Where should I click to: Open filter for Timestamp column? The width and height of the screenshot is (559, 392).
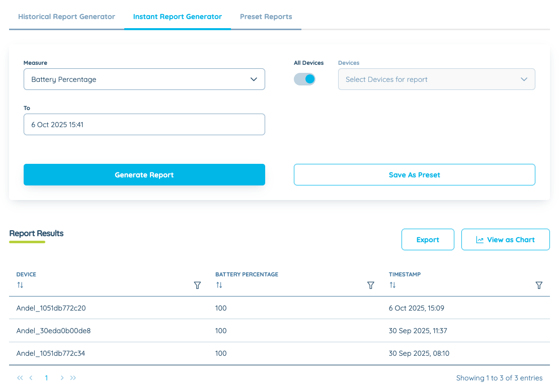pyautogui.click(x=539, y=285)
